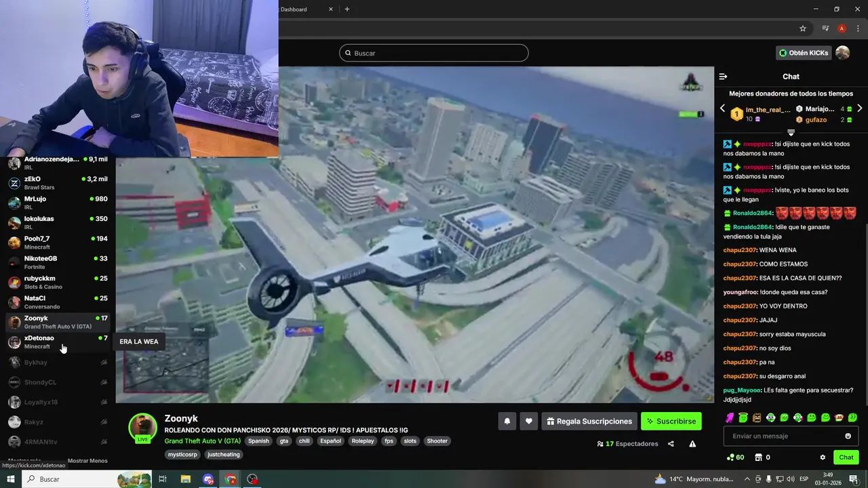Open offline channel Bykhay

(x=58, y=363)
